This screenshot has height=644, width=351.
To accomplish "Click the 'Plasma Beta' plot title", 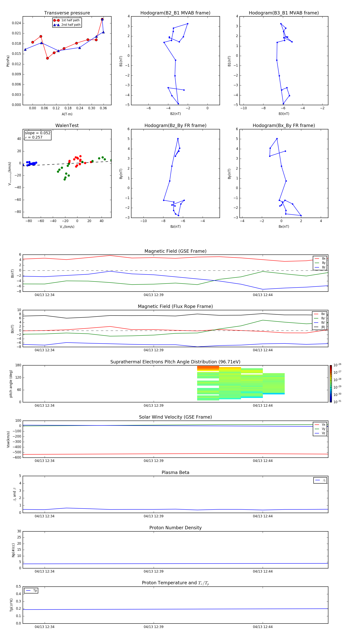I will point(175,472).
